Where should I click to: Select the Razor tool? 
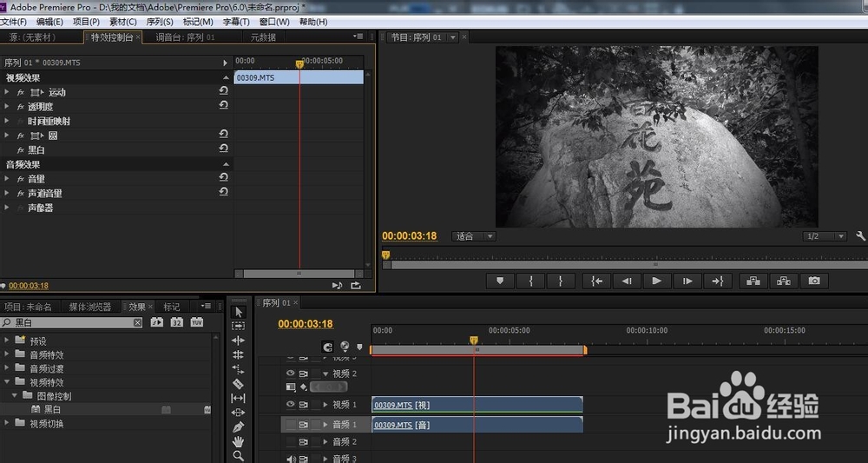(x=238, y=384)
